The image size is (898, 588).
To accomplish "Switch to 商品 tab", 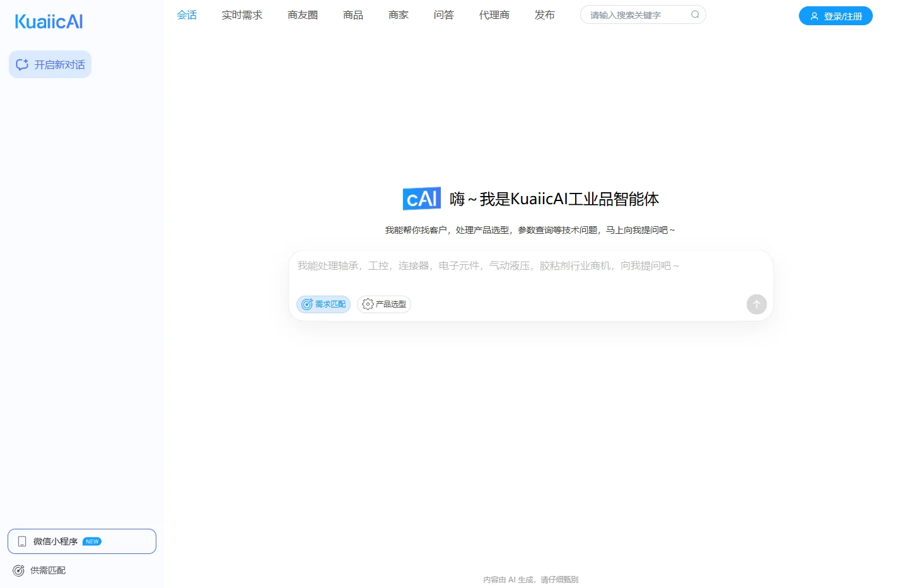I will [353, 14].
